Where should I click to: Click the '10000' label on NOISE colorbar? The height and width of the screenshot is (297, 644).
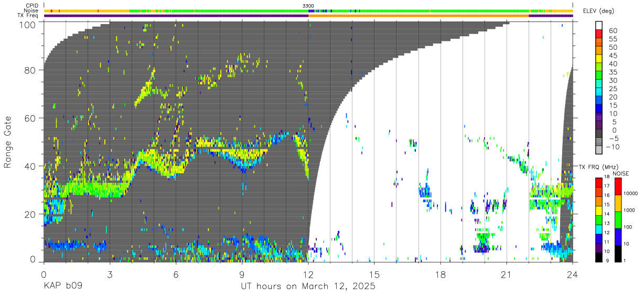[631, 193]
